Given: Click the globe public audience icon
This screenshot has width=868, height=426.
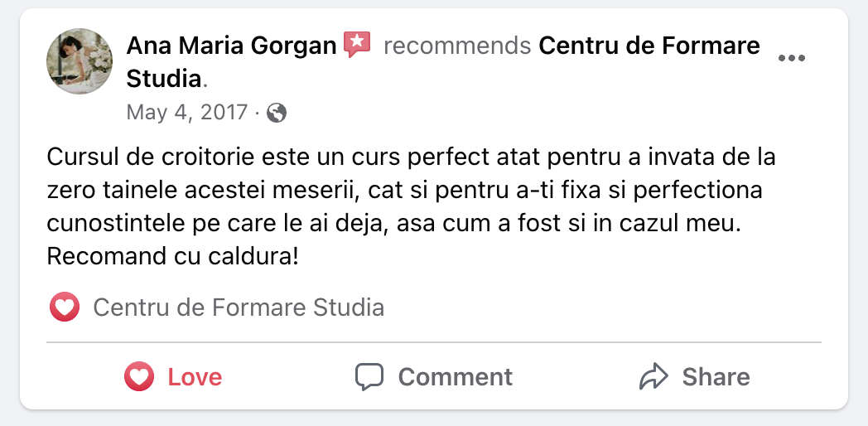Looking at the screenshot, I should (277, 113).
